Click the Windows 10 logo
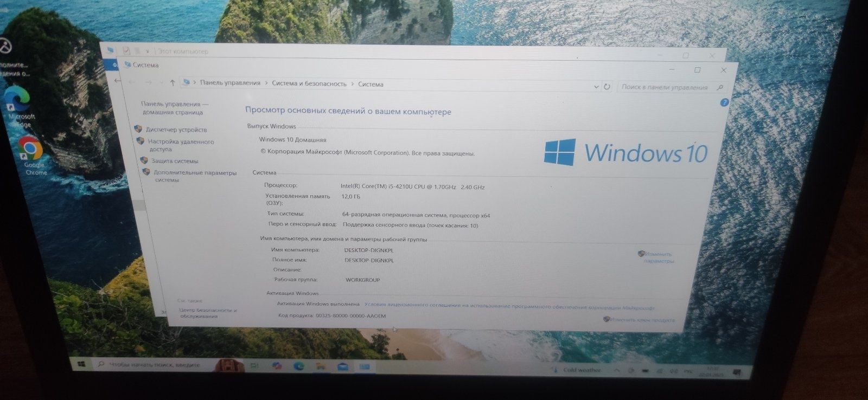Image resolution: width=868 pixels, height=400 pixels. click(626, 152)
